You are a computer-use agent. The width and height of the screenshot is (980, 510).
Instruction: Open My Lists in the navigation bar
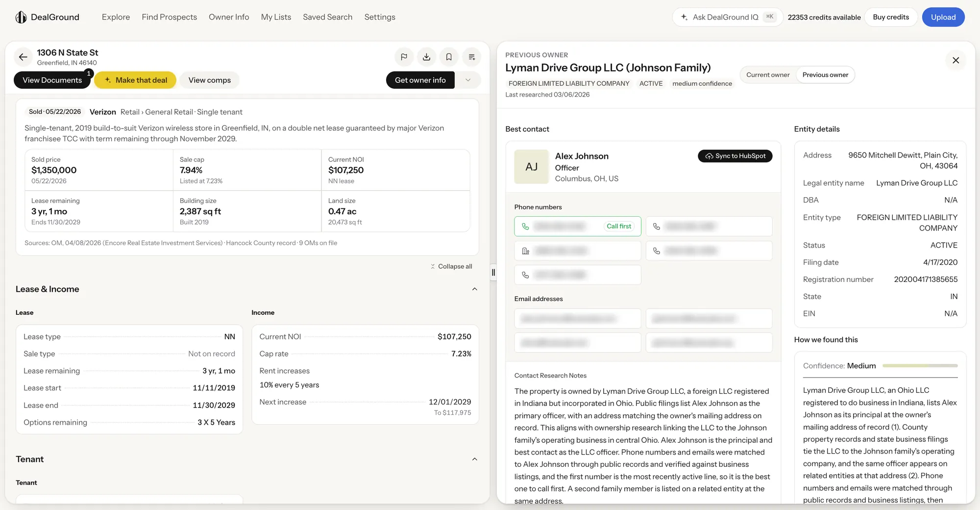click(x=276, y=17)
